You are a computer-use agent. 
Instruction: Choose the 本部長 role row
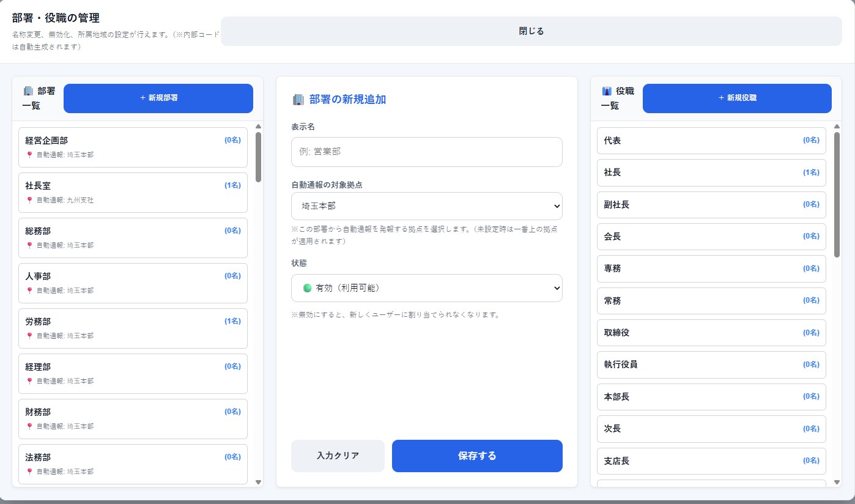(x=711, y=396)
